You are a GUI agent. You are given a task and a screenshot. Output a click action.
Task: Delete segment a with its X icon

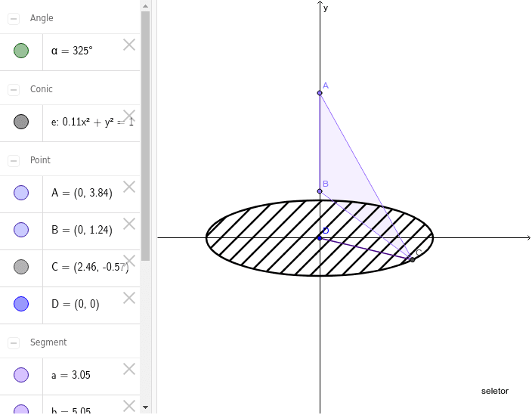pos(129,369)
